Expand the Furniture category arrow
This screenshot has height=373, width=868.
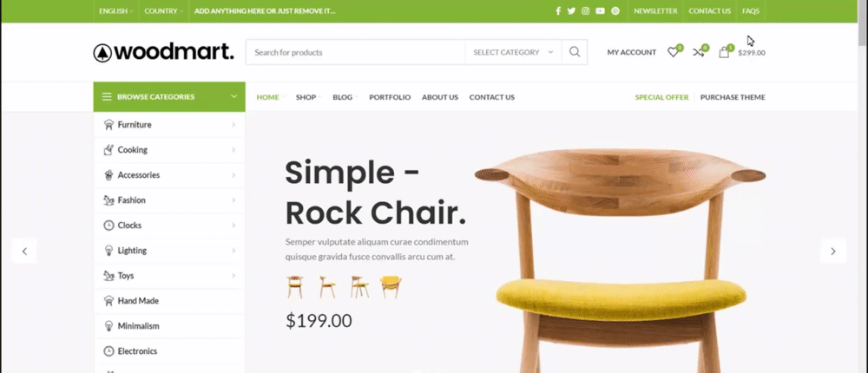click(x=233, y=125)
